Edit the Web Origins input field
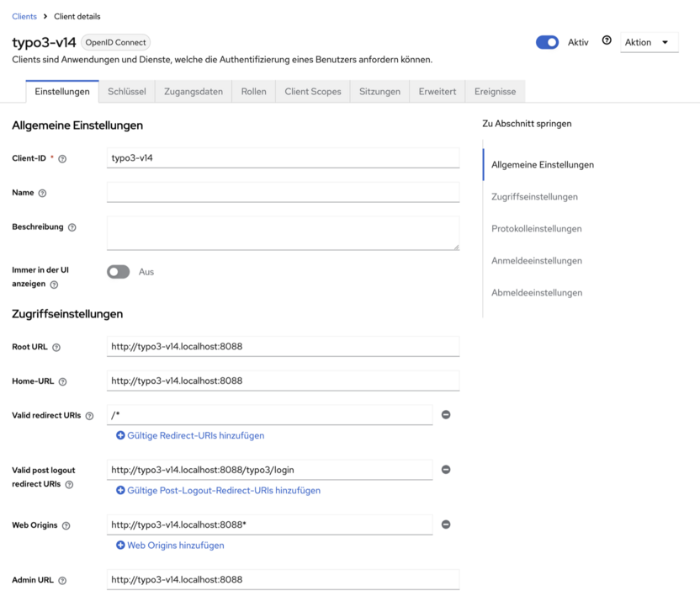The width and height of the screenshot is (700, 607). pos(269,524)
